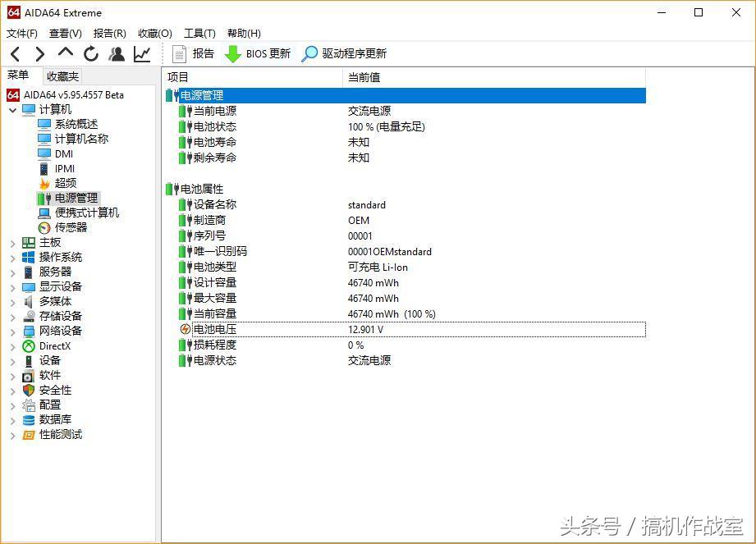Expand the 主板 tree node
The height and width of the screenshot is (544, 756).
(11, 242)
